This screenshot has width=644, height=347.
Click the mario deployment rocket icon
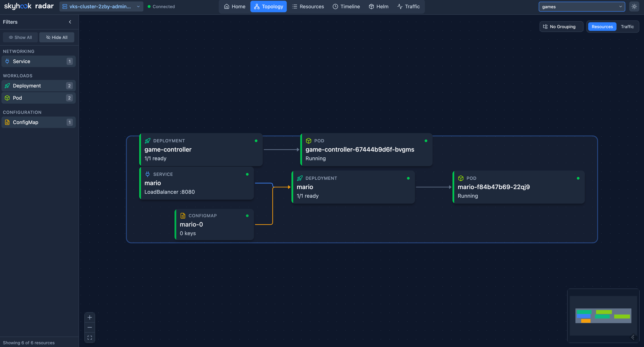(300, 178)
